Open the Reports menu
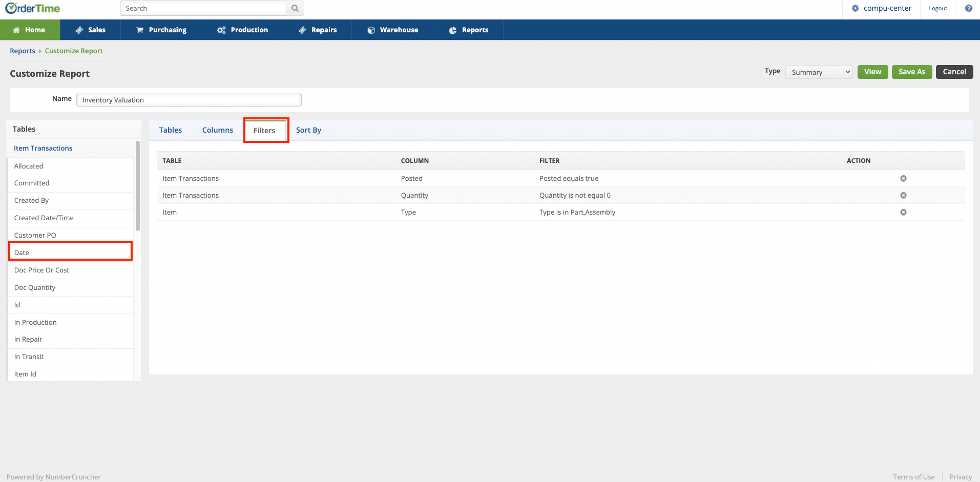The width and height of the screenshot is (980, 482). pos(468,30)
